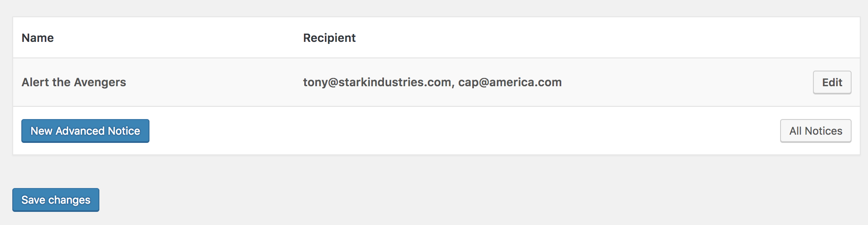View the full list of all notices
Image resolution: width=868 pixels, height=225 pixels.
(x=815, y=131)
